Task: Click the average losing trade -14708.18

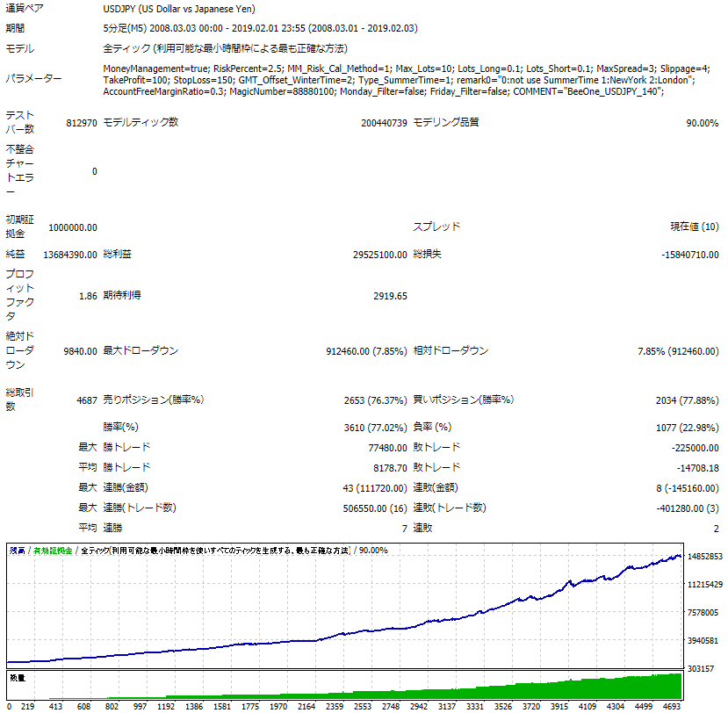Action: (697, 468)
